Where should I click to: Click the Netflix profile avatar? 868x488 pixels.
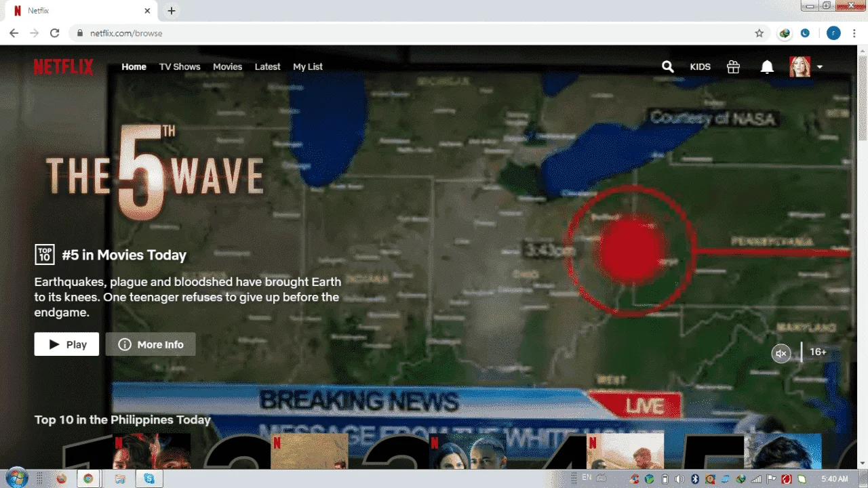tap(800, 66)
